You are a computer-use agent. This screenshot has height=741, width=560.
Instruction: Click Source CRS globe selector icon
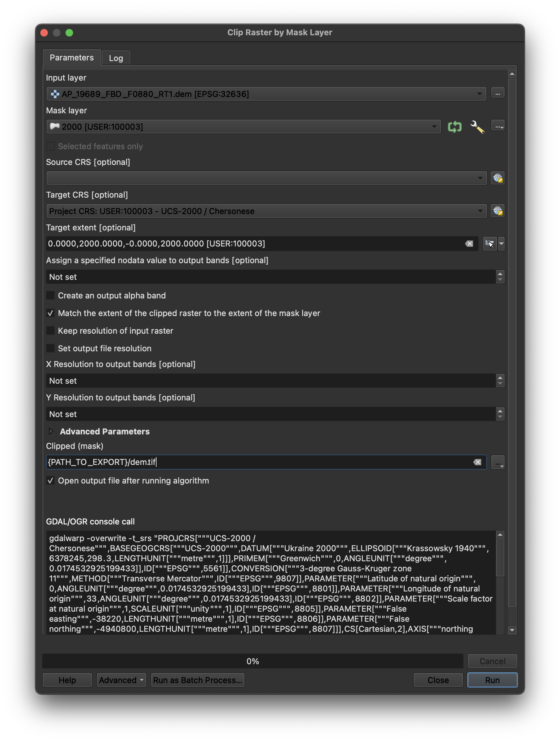pyautogui.click(x=497, y=178)
